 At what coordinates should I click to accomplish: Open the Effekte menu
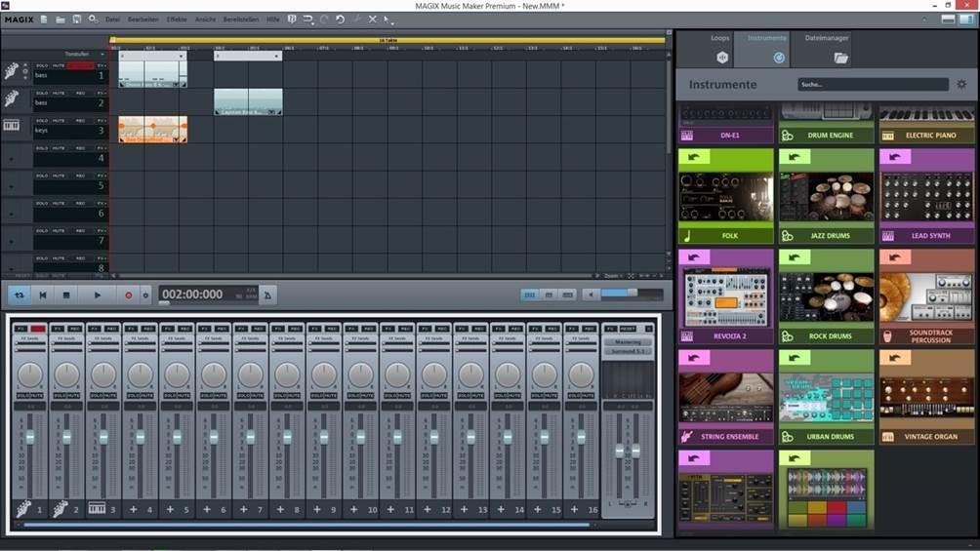pyautogui.click(x=177, y=20)
